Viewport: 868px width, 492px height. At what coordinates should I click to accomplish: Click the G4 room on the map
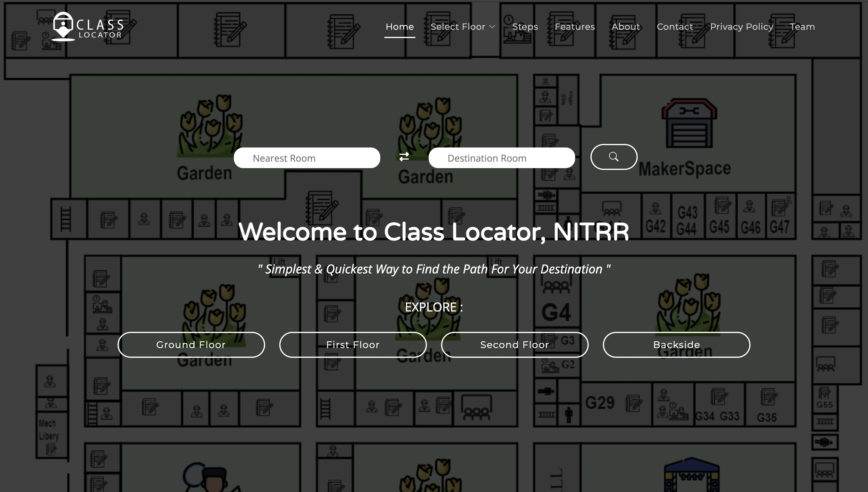pyautogui.click(x=556, y=311)
